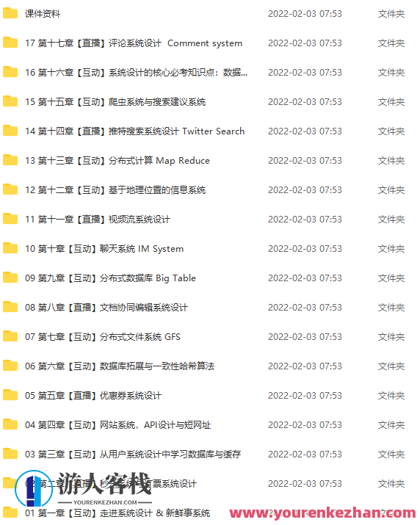This screenshot has width=420, height=525.
Task: Click folder icon for 13 Map Reduce
Action: [x=10, y=160]
